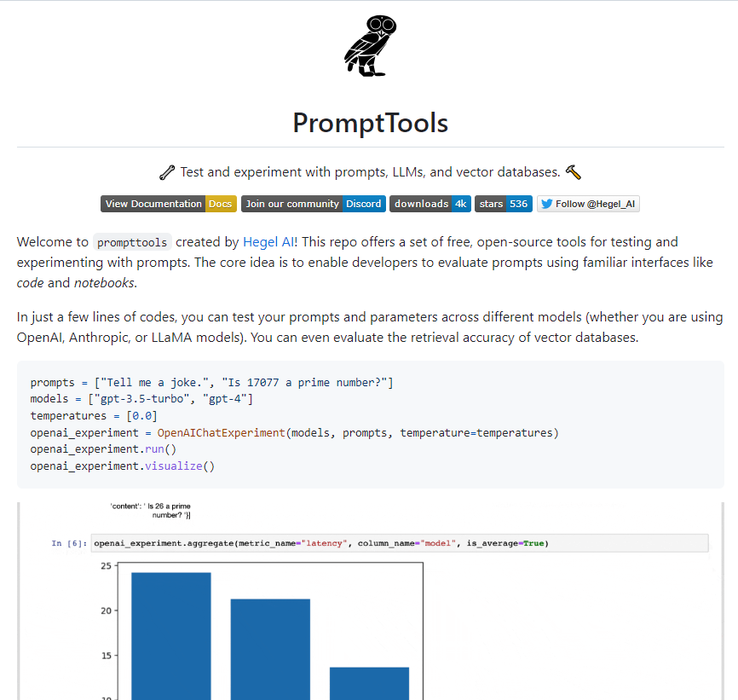Open the Hegel AI link
738x700 pixels.
(268, 242)
